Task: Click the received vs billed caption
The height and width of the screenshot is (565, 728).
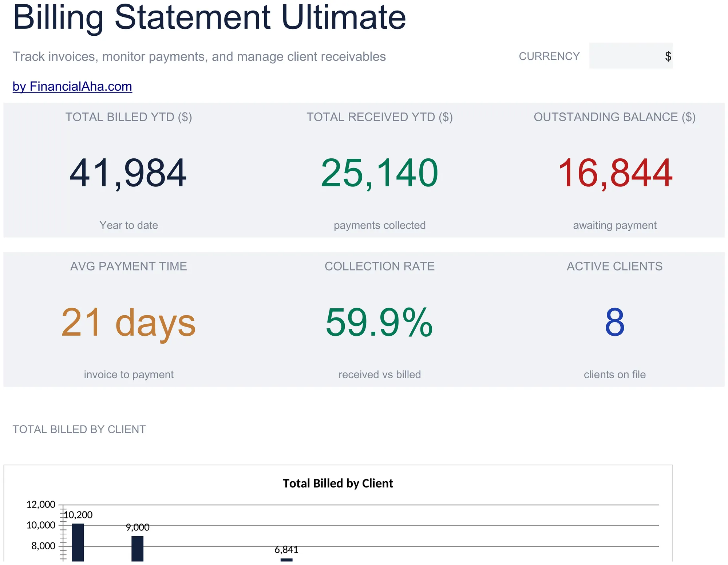Action: (380, 375)
